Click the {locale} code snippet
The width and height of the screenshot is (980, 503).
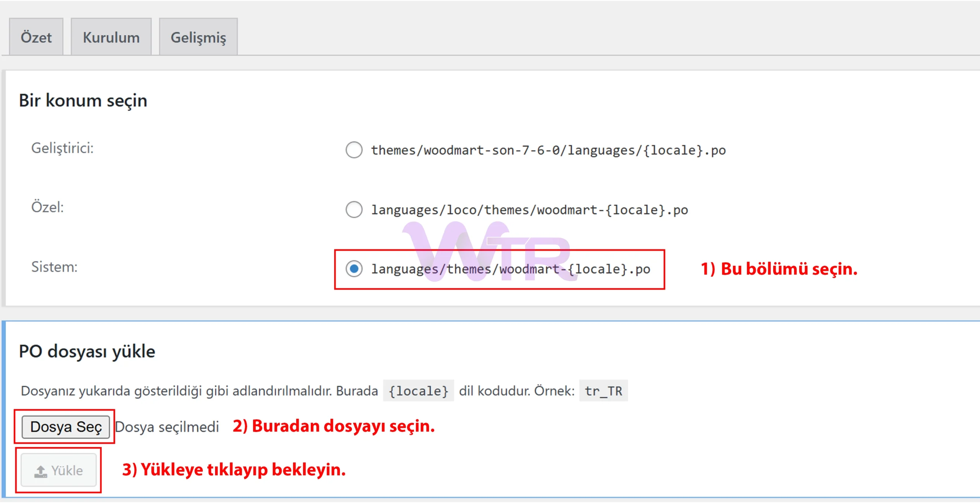click(x=418, y=391)
